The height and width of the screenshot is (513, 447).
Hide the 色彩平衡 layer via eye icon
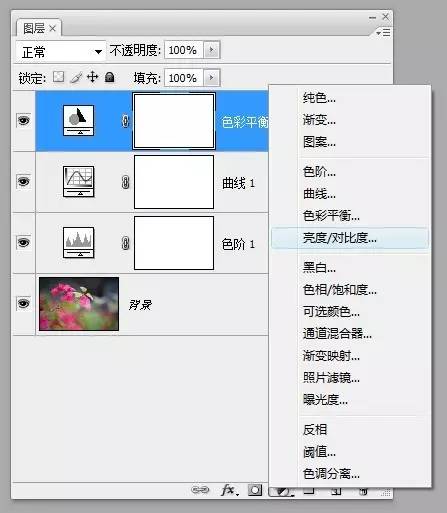point(23,120)
